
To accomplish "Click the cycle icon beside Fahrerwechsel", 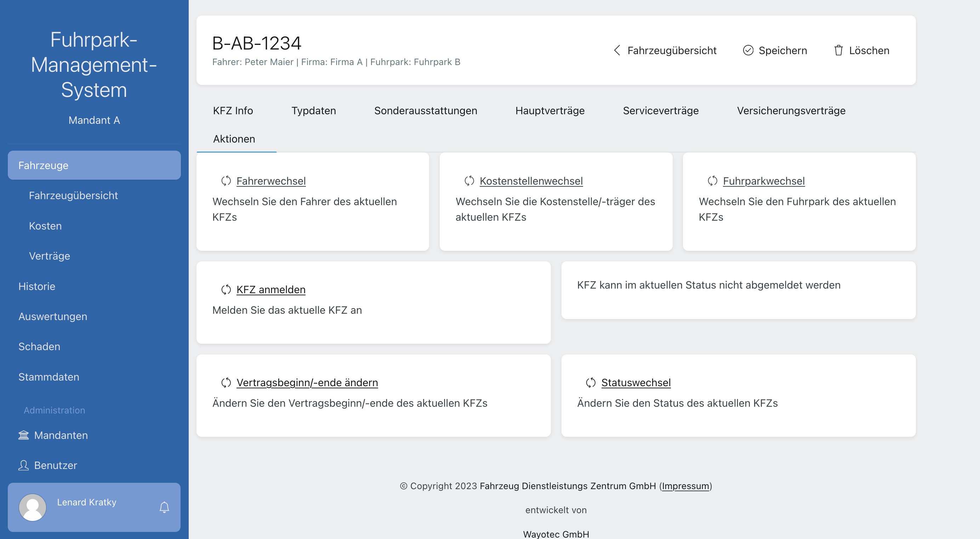I will tap(226, 181).
